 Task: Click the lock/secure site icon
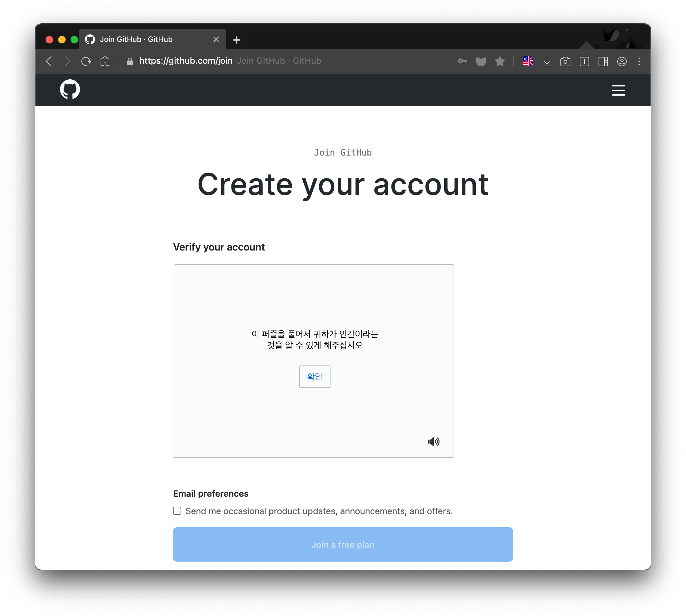[x=130, y=61]
